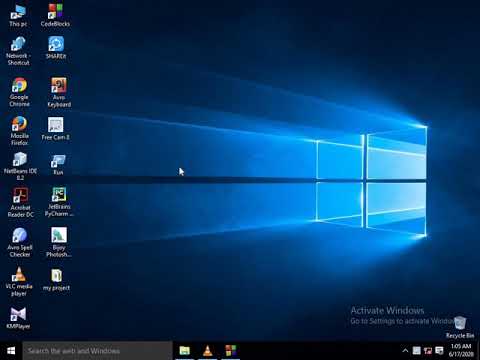Launch the CodeBlocks desktop shortcut

(x=55, y=15)
